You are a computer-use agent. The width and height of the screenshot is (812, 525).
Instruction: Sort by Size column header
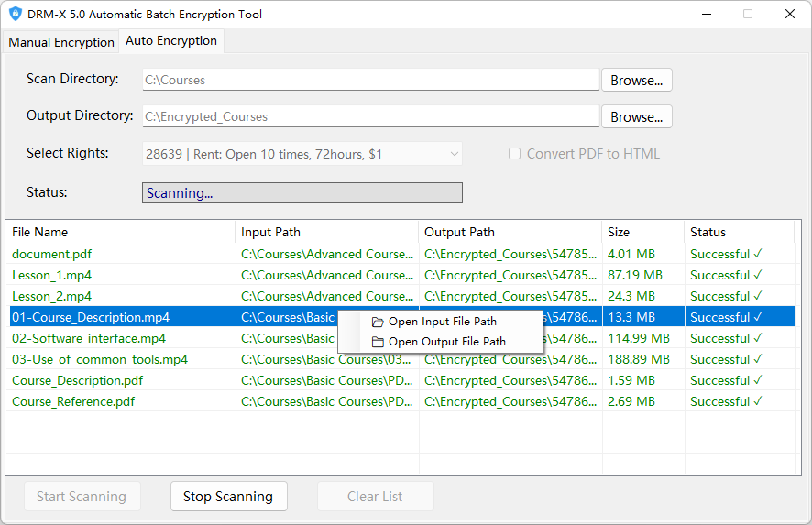pos(643,232)
